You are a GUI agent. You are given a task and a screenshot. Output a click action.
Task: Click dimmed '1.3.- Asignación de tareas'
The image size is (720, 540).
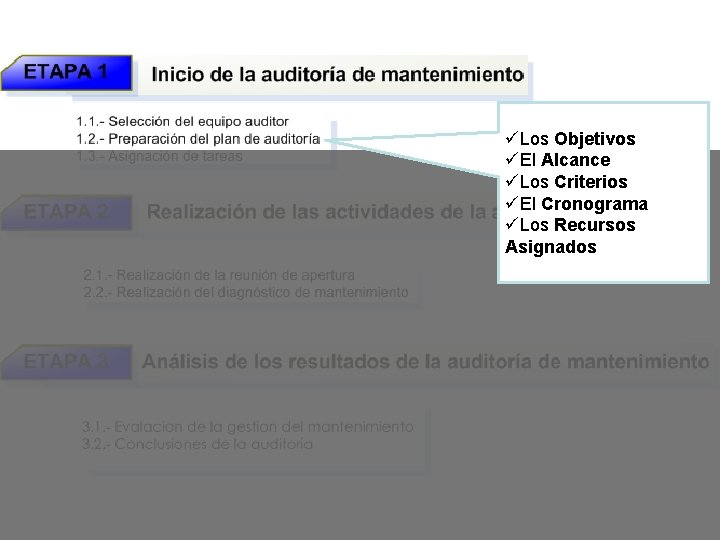tap(159, 156)
